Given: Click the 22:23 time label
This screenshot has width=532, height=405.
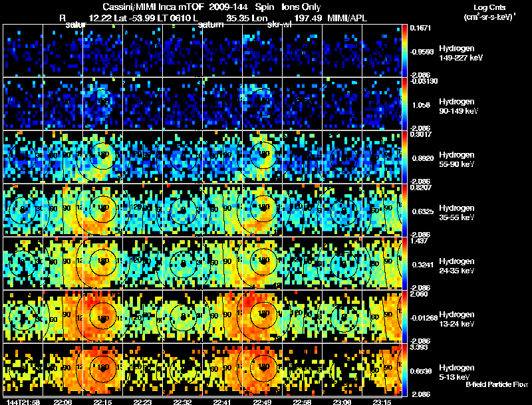Looking at the screenshot, I should 142,402.
